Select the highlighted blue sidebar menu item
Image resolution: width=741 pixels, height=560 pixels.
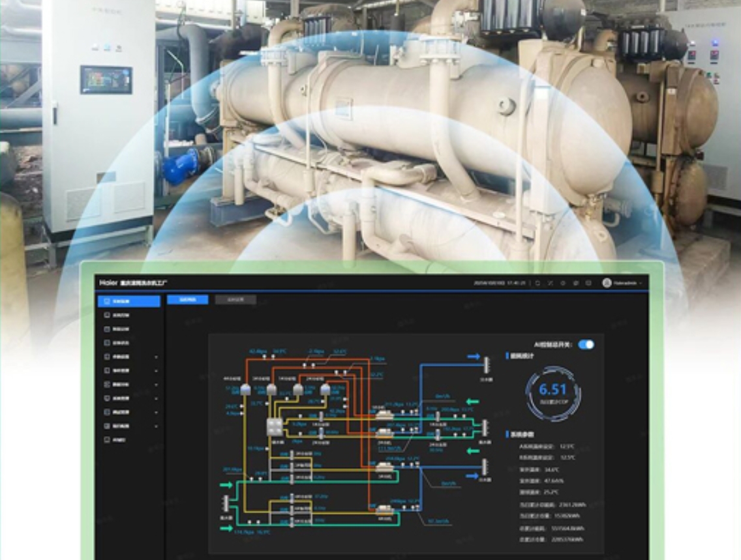pyautogui.click(x=129, y=301)
